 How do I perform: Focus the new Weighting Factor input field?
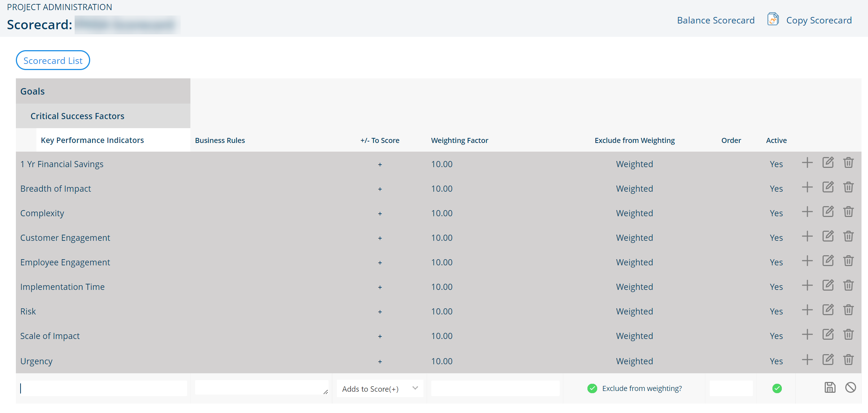pos(495,388)
